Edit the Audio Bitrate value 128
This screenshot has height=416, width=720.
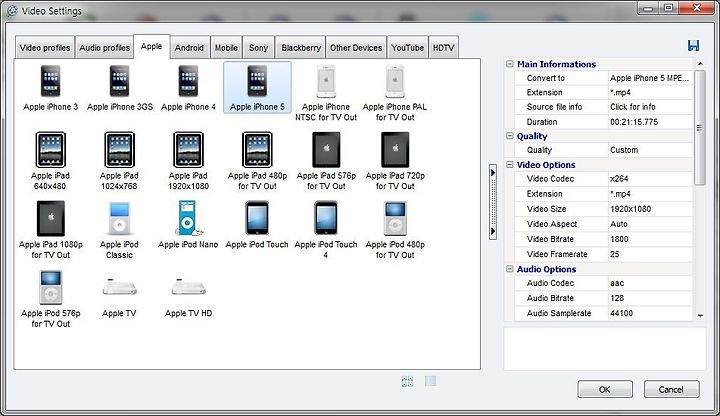tap(650, 298)
